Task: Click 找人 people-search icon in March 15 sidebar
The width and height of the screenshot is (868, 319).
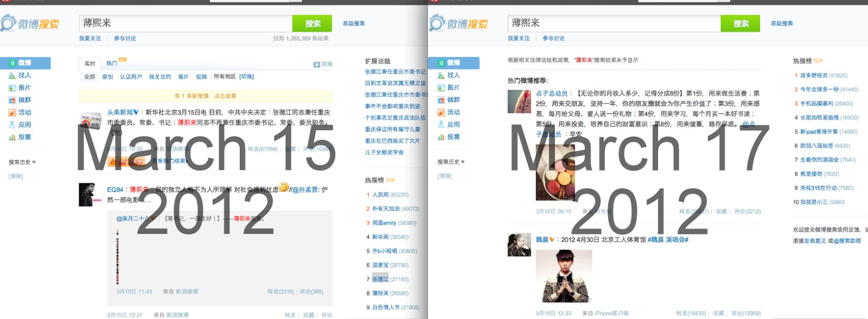Action: (12, 75)
